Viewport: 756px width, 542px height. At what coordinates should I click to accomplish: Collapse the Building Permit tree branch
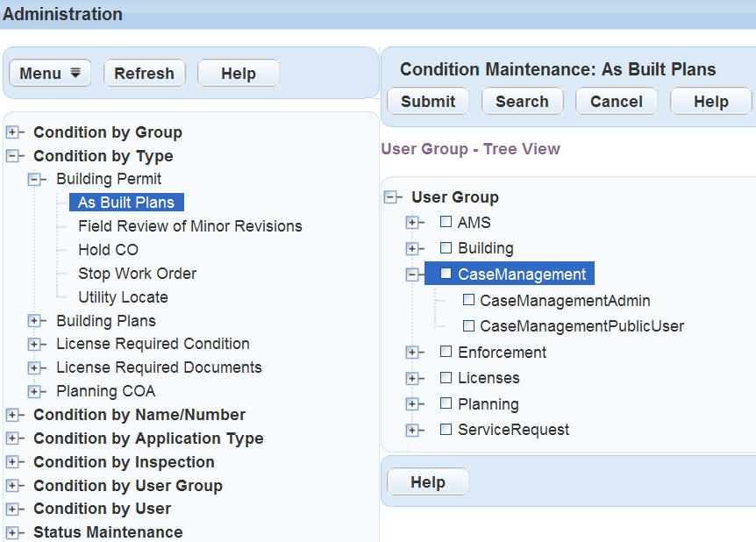coord(35,179)
